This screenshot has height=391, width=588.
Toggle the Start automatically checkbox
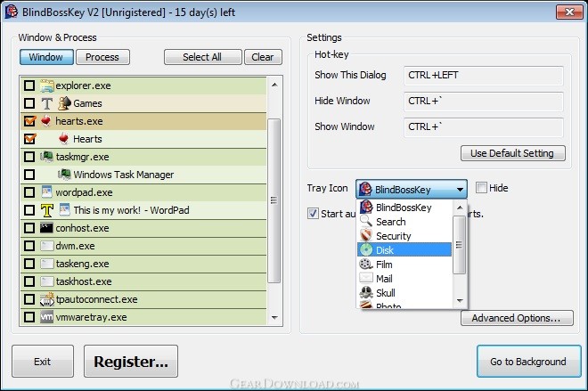point(313,214)
